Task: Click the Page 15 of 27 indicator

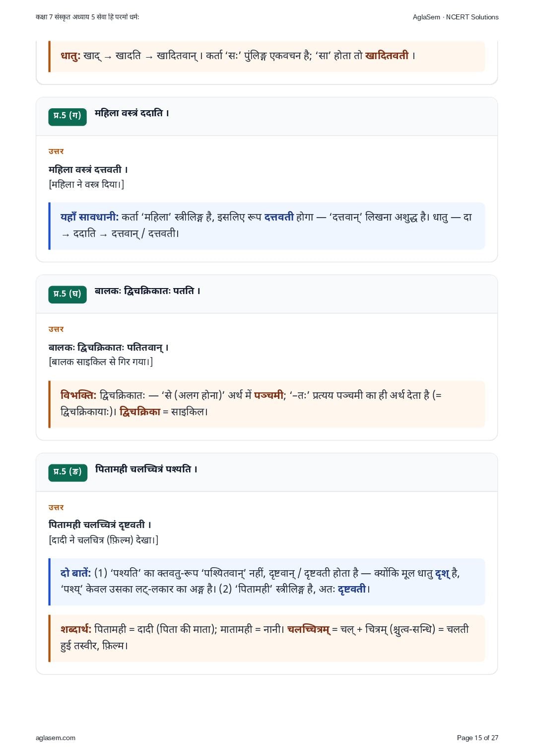Action: pos(477,738)
